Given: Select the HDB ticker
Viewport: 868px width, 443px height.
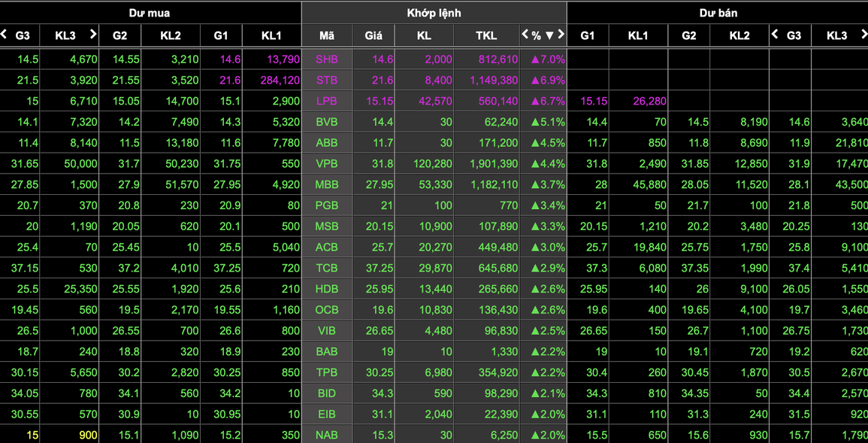Looking at the screenshot, I should point(327,289).
